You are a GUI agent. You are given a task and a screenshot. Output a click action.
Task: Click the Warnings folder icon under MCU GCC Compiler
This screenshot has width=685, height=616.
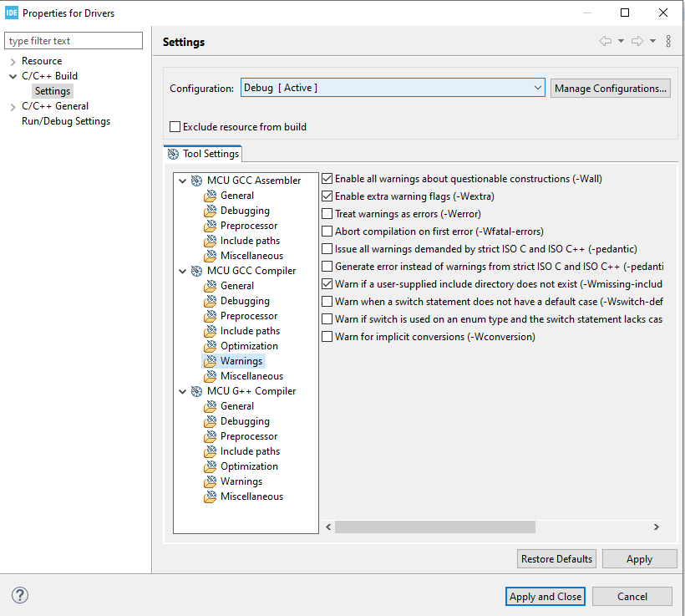coord(211,361)
